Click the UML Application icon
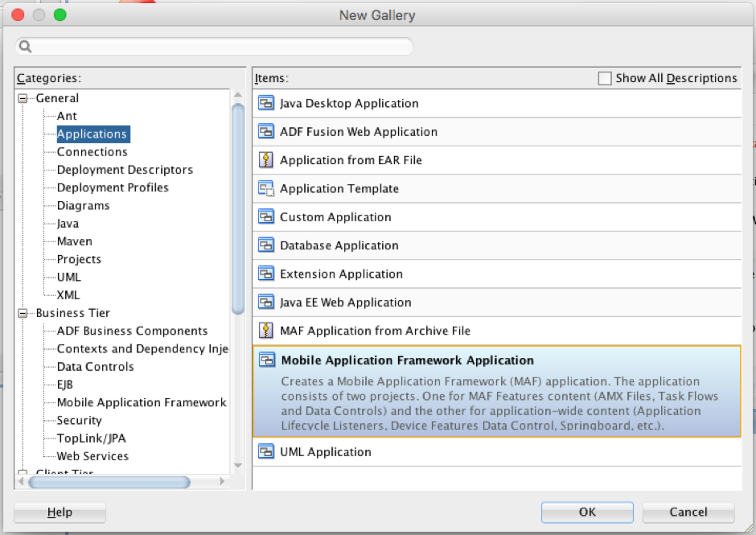The height and width of the screenshot is (535, 756). coord(265,451)
